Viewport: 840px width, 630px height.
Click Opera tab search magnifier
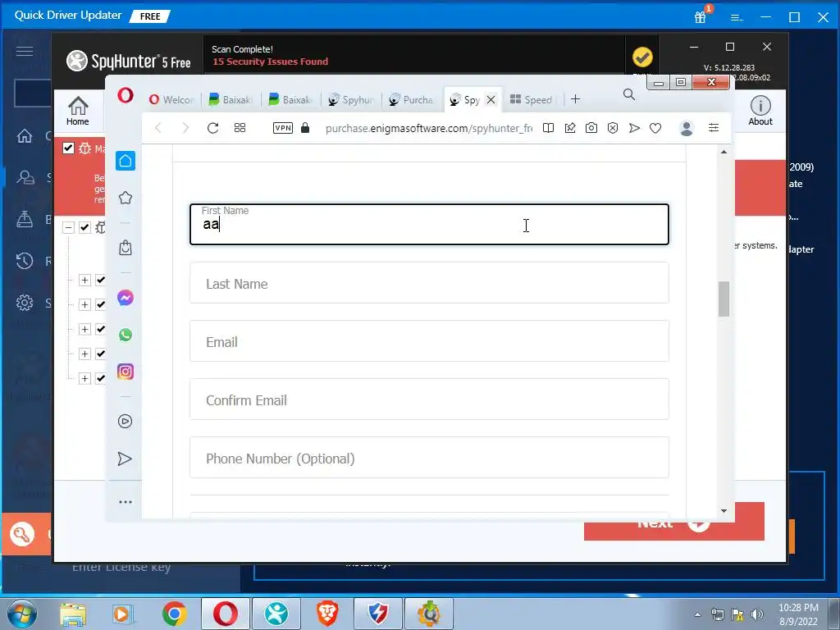pos(629,95)
